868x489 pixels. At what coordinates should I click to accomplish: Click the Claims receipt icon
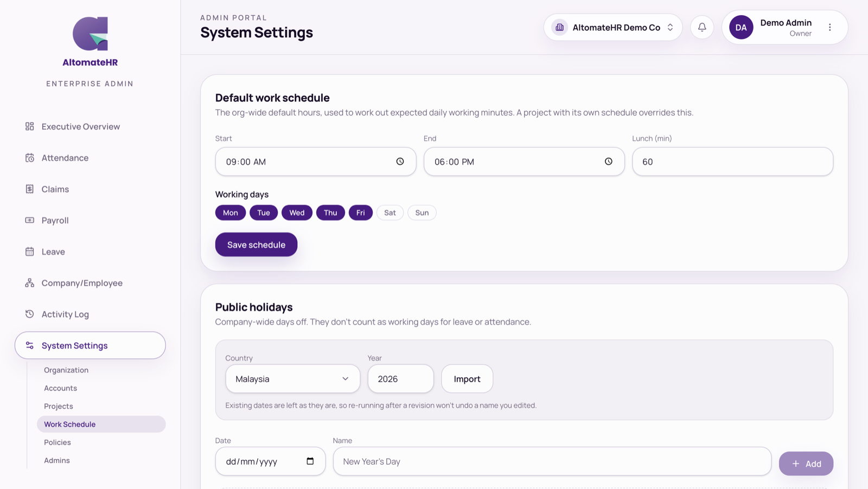coord(30,189)
